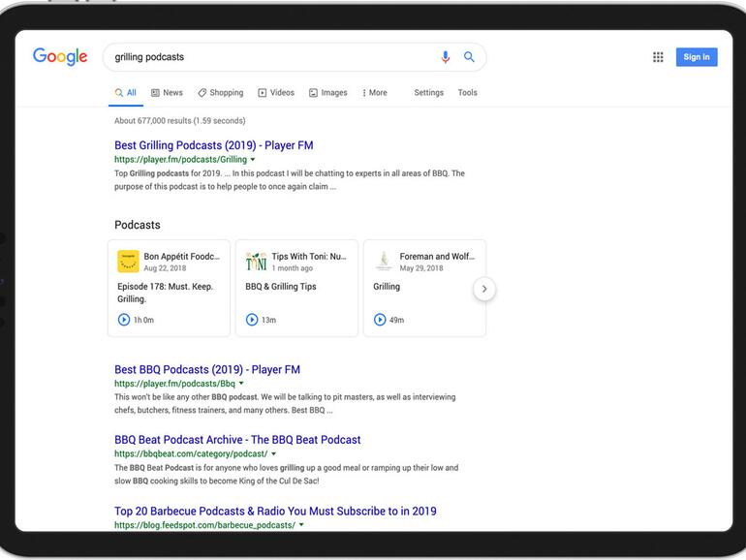Expand arrow beside player.fm/podcasts/Bbq URL
746x560 pixels.
click(x=241, y=384)
